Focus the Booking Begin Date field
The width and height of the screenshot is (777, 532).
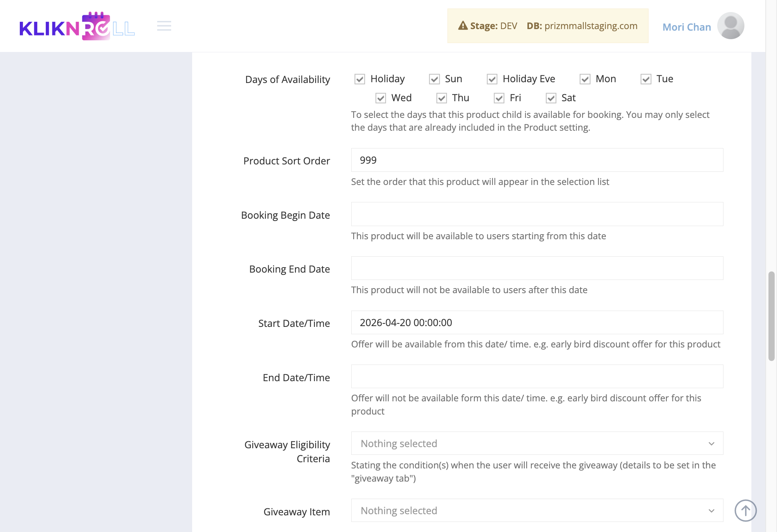[x=537, y=214]
